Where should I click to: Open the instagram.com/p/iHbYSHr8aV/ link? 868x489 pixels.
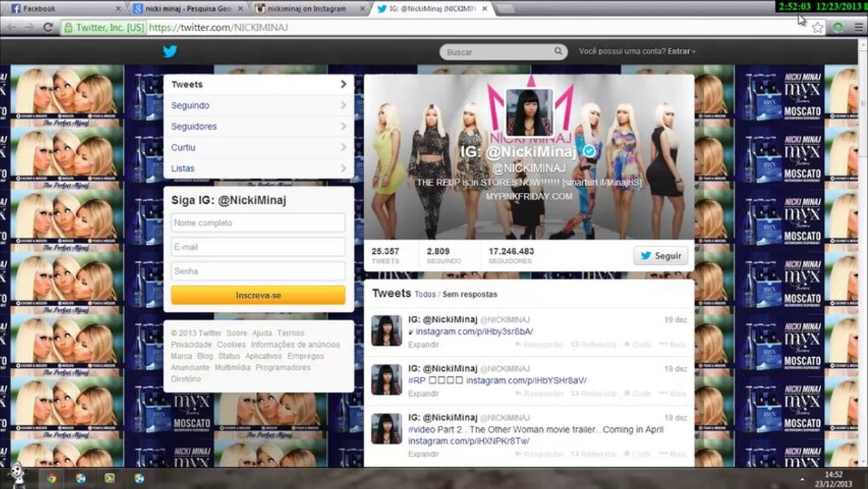pos(526,380)
